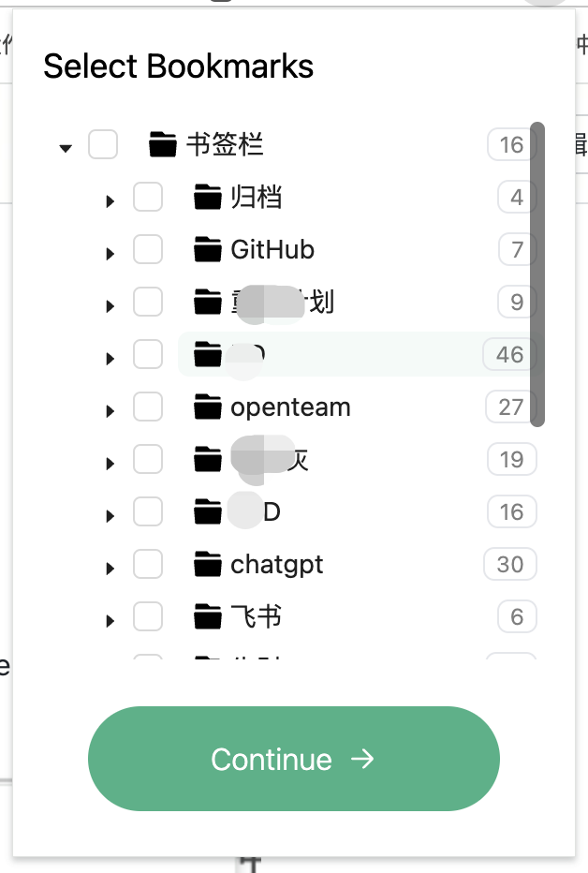Click the 飞书 folder icon
The image size is (588, 873).
pos(207,617)
